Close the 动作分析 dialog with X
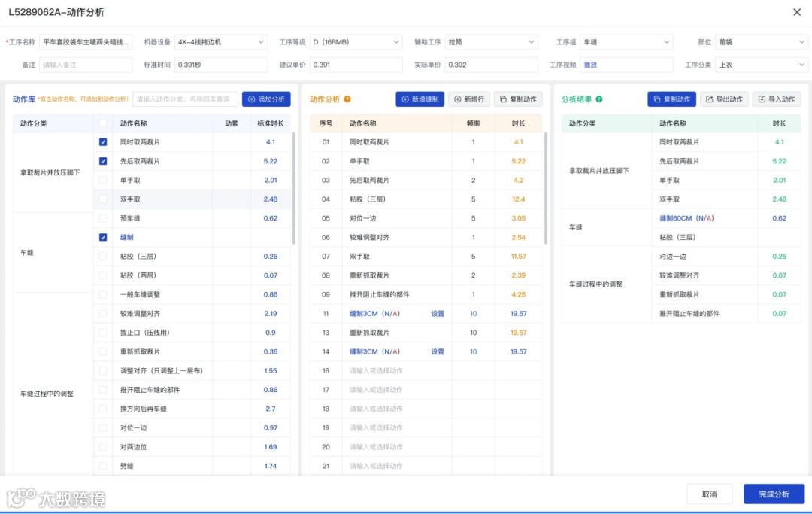The width and height of the screenshot is (812, 514). [x=797, y=12]
